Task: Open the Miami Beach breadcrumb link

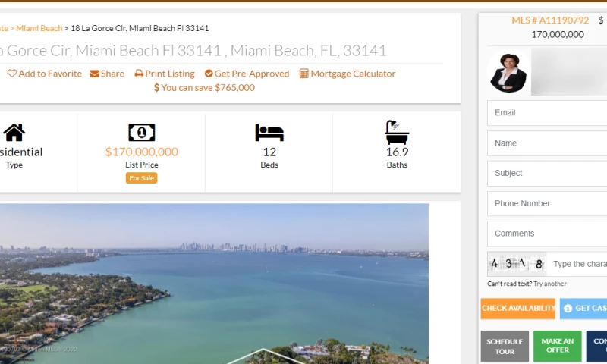Action: [39, 28]
